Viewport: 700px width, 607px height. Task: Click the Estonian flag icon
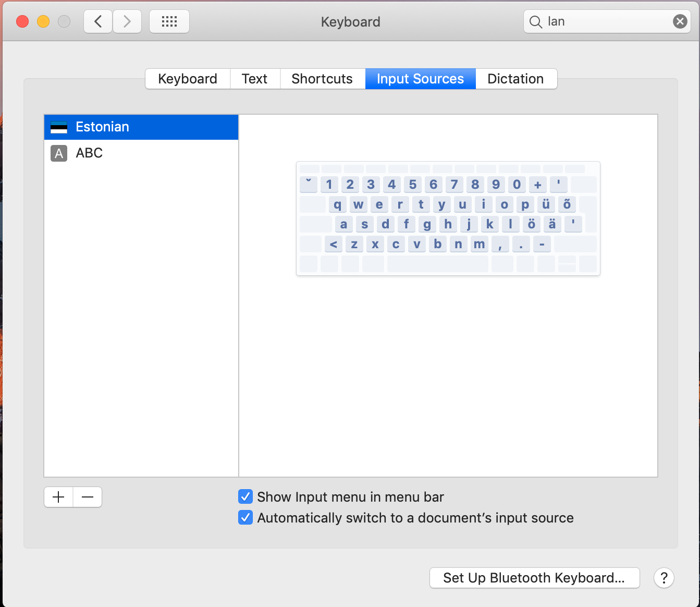[x=59, y=127]
